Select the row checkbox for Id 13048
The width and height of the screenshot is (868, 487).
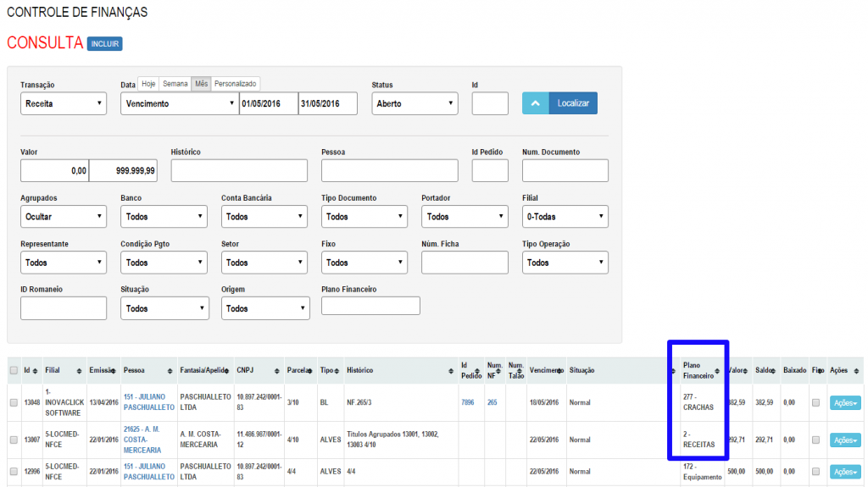coord(14,402)
